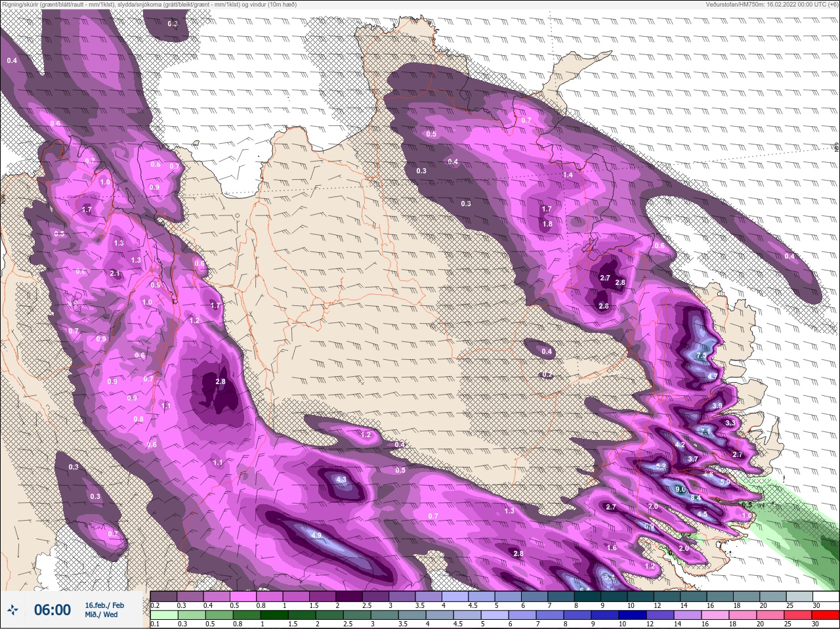Click the 1.6 precipitation value on the map

pos(612,548)
